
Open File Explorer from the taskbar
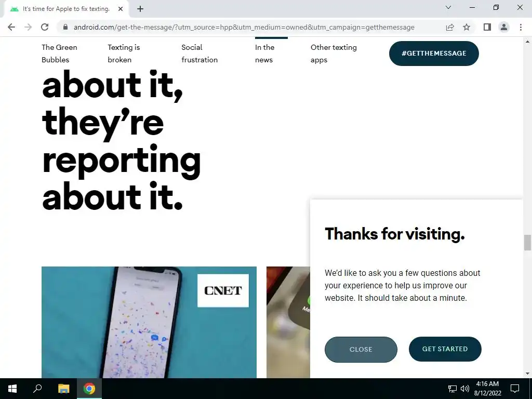click(x=63, y=389)
